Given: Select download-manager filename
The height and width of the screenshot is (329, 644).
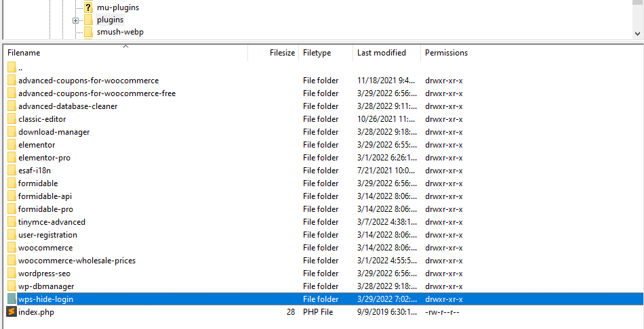Looking at the screenshot, I should click(54, 132).
